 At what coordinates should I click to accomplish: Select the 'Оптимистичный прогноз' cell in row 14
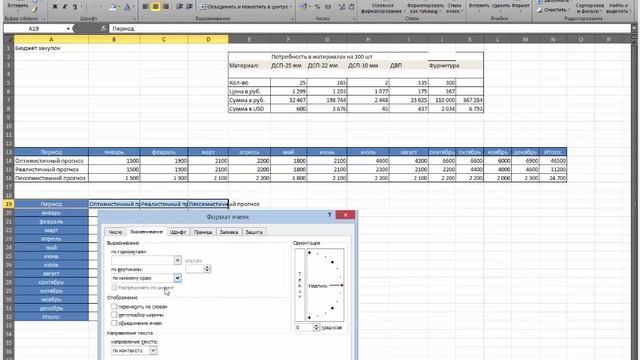(x=51, y=160)
